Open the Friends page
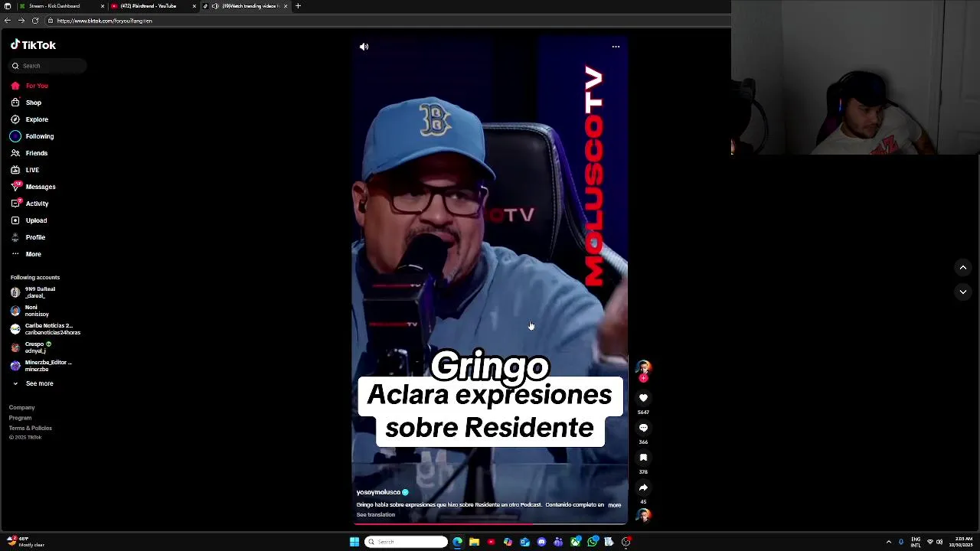This screenshot has height=551, width=980. 29,153
